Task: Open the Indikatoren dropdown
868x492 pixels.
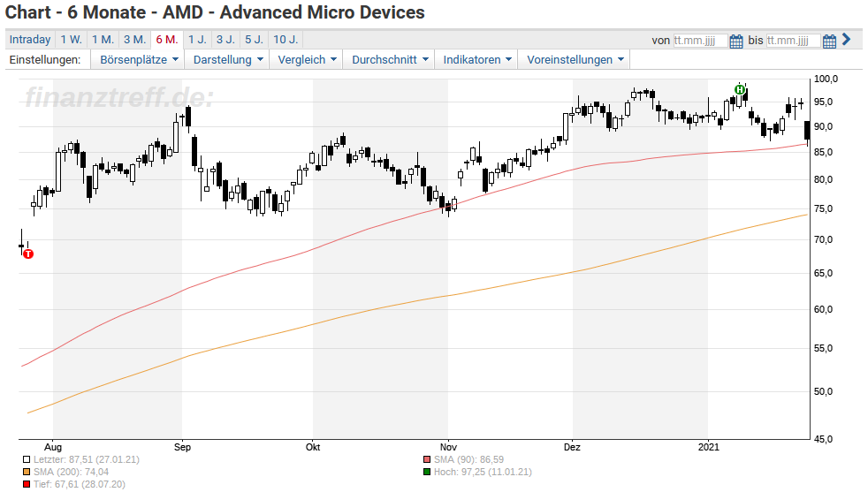Action: pyautogui.click(x=476, y=60)
